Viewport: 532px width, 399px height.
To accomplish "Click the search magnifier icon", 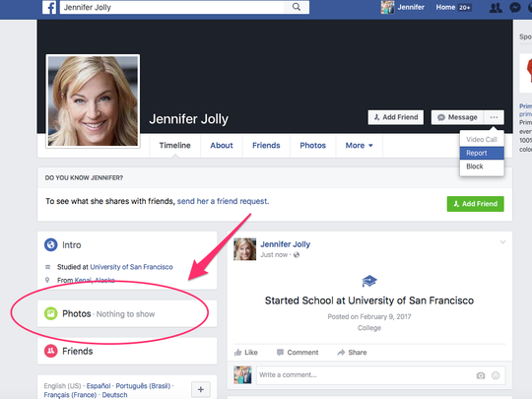I will [x=297, y=7].
